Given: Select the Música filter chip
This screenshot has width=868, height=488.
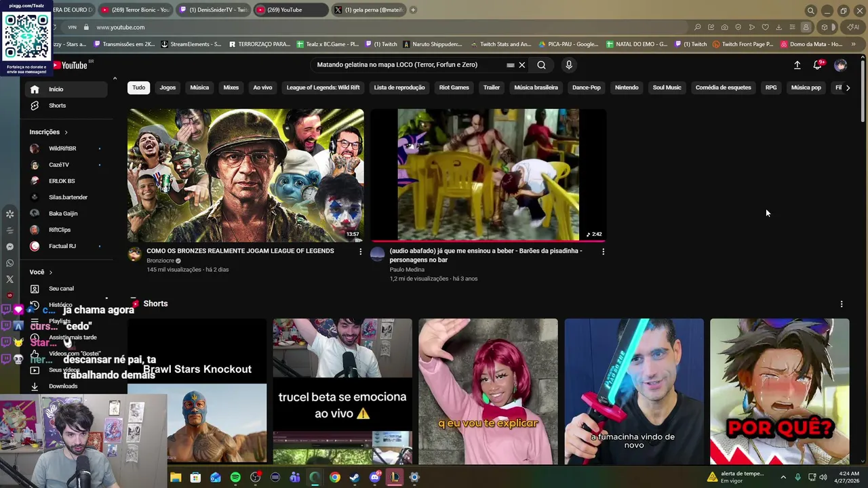Looking at the screenshot, I should 199,87.
